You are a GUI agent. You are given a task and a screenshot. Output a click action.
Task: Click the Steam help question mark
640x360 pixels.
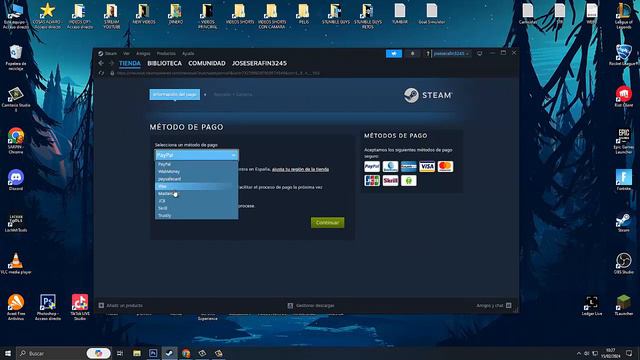[x=427, y=53]
